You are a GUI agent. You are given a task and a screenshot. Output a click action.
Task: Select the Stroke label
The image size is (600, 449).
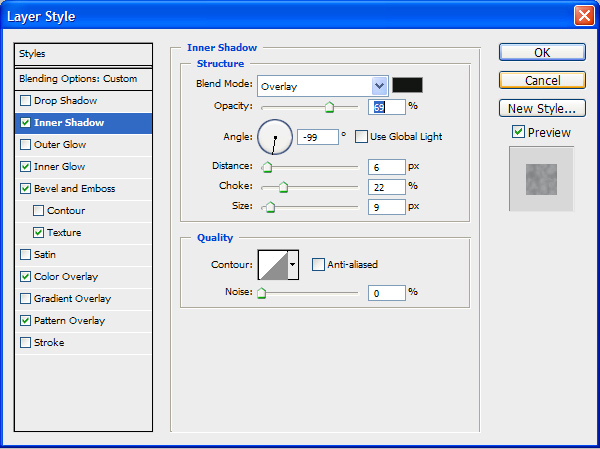point(49,343)
